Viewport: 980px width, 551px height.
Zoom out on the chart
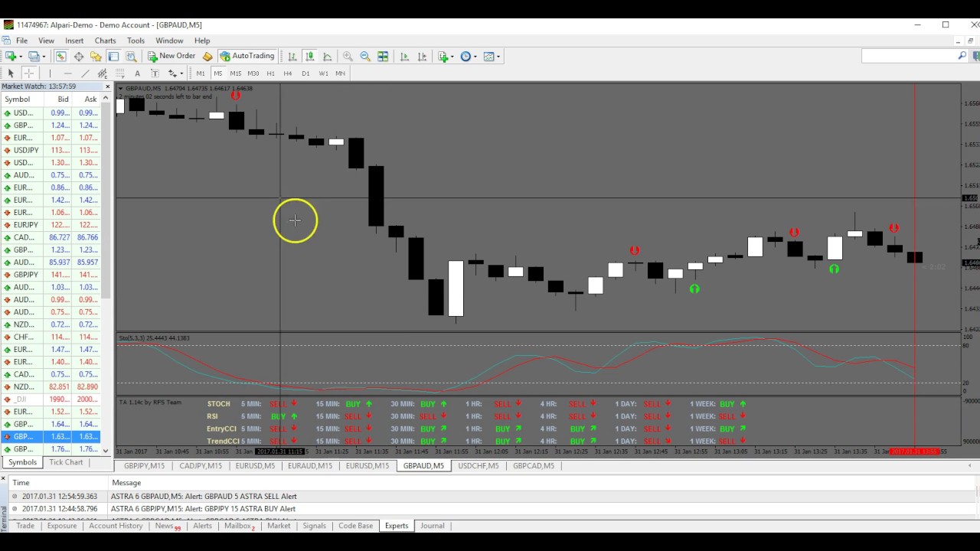[x=365, y=56]
